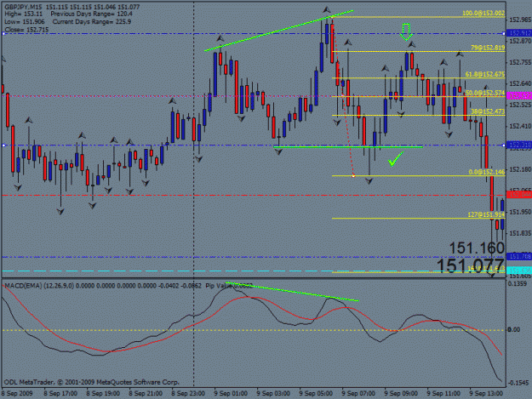This screenshot has width=532, height=399.
Task: Click '8 Sep 23:00' on the time axis
Action: 188,394
